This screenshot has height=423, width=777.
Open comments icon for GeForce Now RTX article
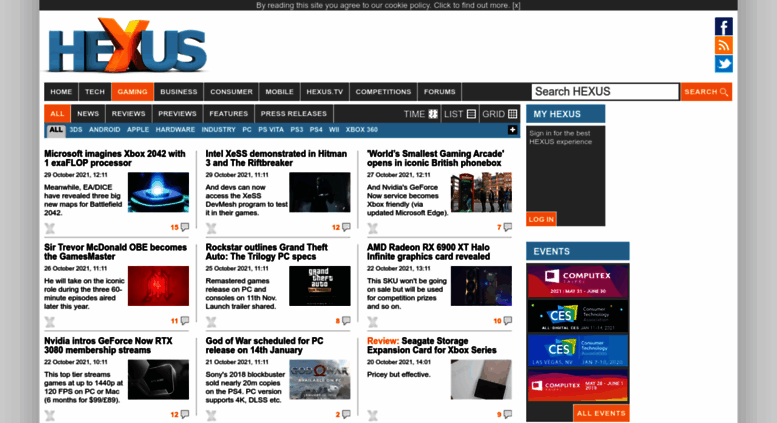click(185, 414)
